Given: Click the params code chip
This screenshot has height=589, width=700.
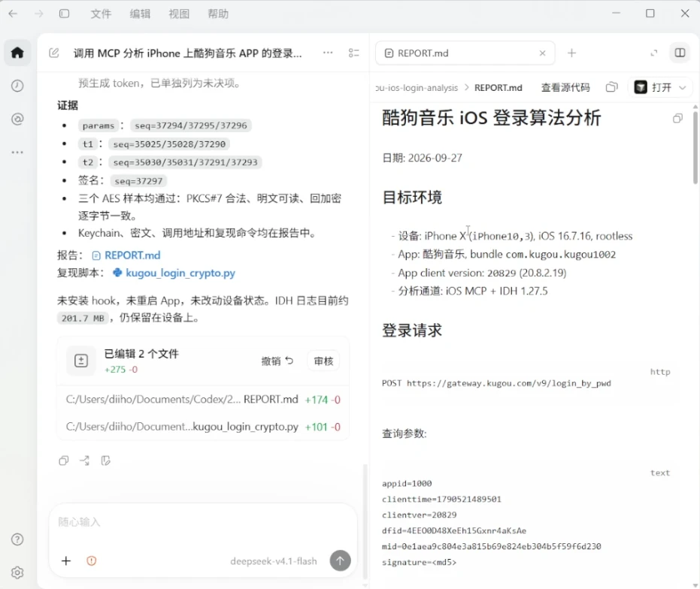Looking at the screenshot, I should (98, 125).
